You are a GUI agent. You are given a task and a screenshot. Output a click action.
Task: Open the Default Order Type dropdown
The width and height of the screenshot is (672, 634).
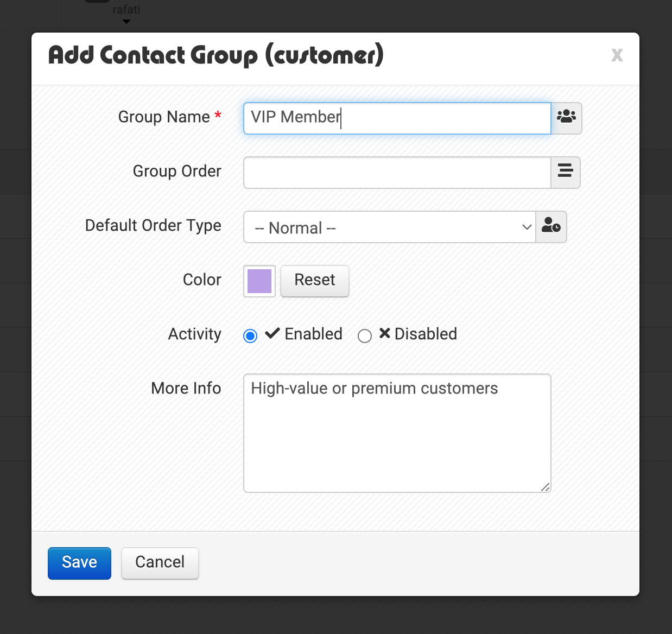pyautogui.click(x=390, y=227)
